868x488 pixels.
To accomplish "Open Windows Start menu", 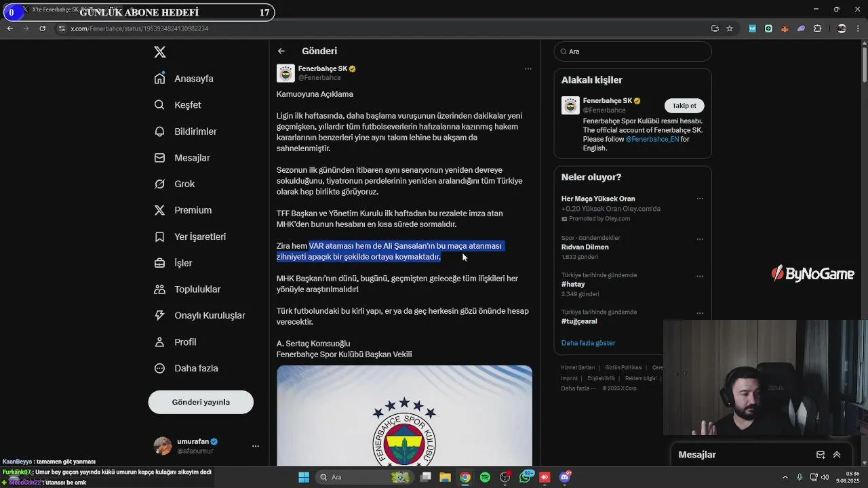I will 304,477.
